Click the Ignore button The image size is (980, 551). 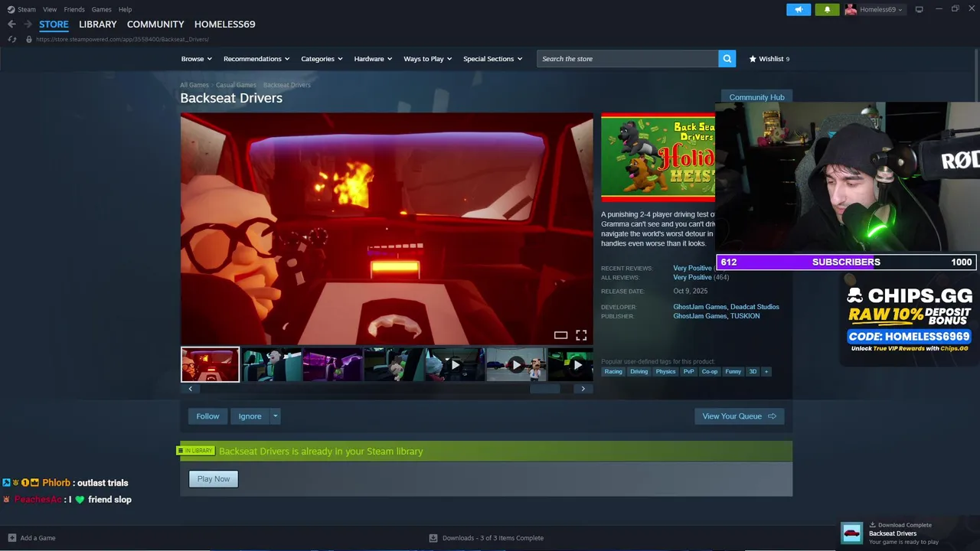pyautogui.click(x=250, y=416)
